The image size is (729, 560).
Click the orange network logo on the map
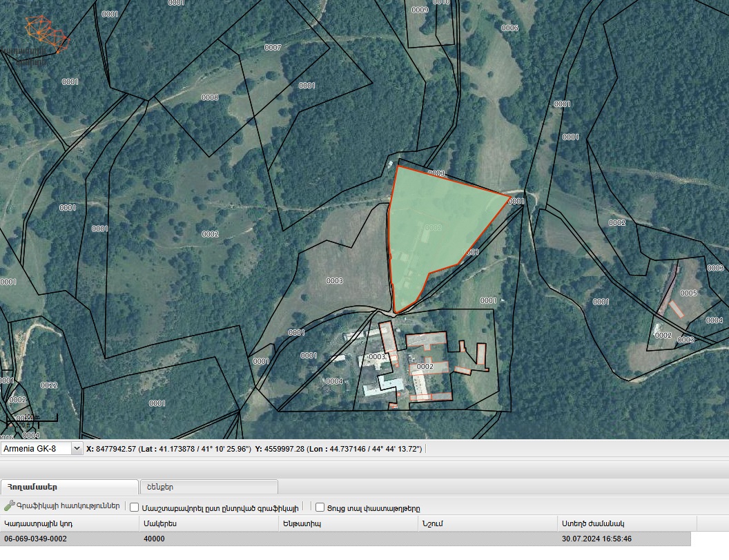pyautogui.click(x=46, y=33)
